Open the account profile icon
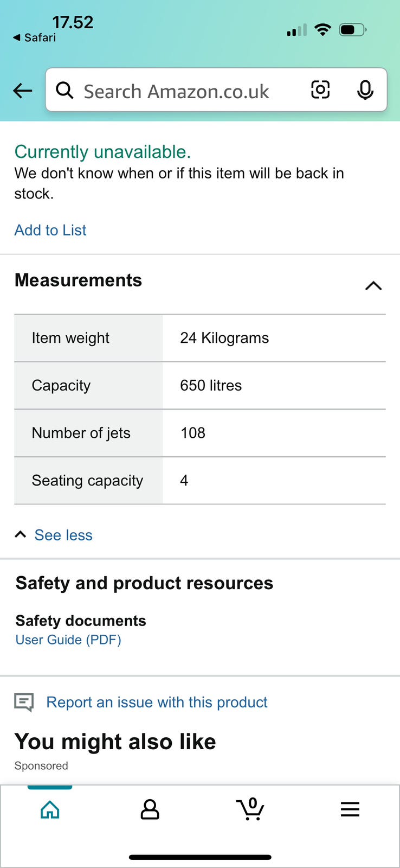 (x=150, y=809)
